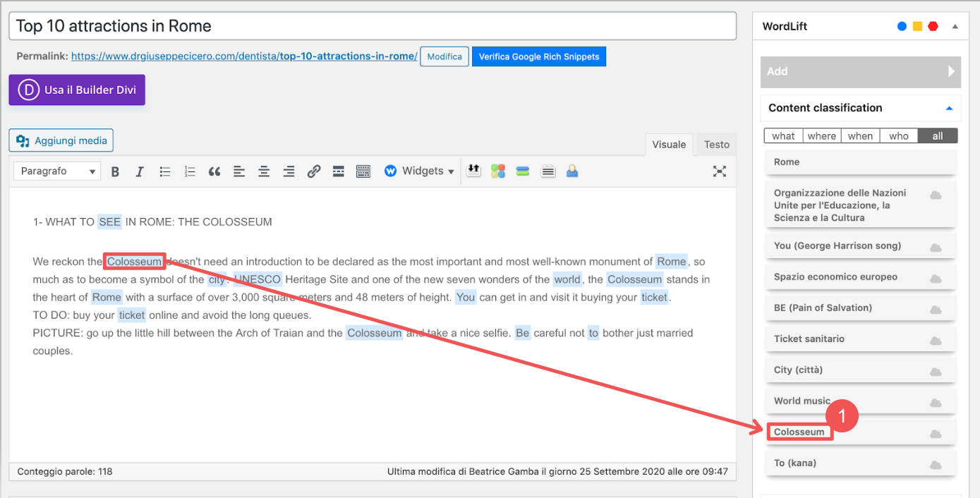Image resolution: width=980 pixels, height=498 pixels.
Task: Click the WordLift W toolbar icon
Action: point(391,171)
